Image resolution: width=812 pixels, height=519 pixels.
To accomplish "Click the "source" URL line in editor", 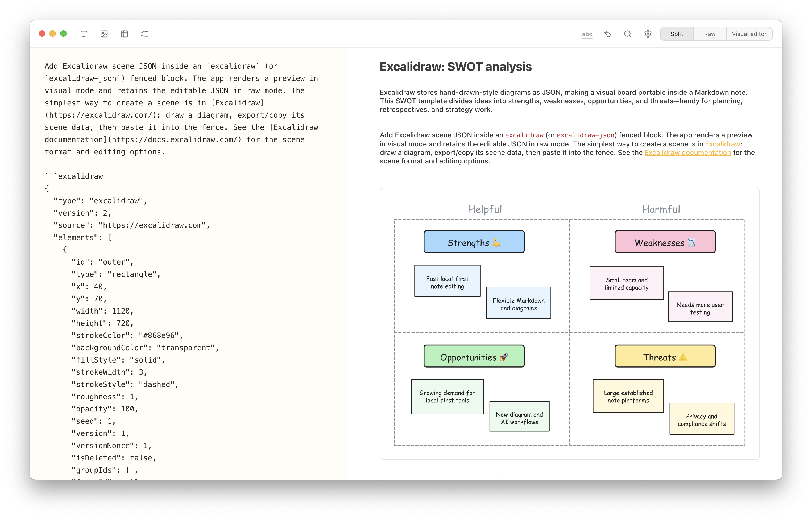I will 131,225.
